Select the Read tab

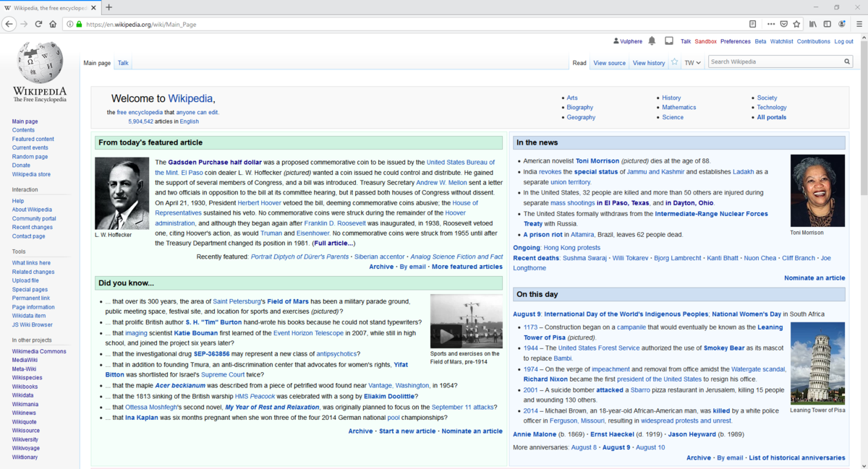click(579, 63)
